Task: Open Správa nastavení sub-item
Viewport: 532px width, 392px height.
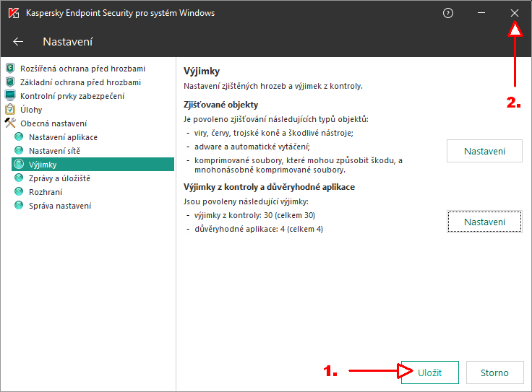Action: (60, 206)
